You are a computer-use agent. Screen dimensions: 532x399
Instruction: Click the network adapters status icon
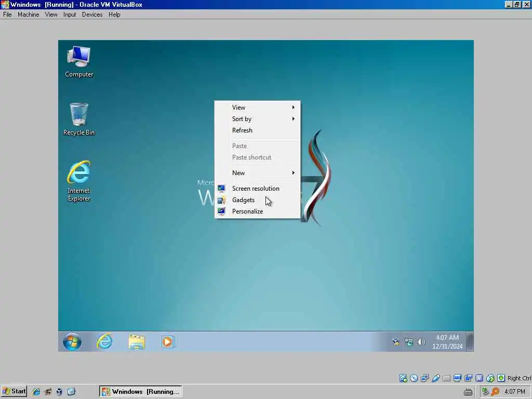click(x=424, y=378)
